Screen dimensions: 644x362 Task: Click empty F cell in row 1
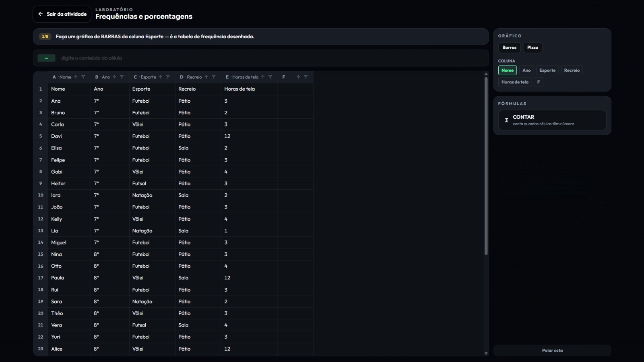pos(295,89)
